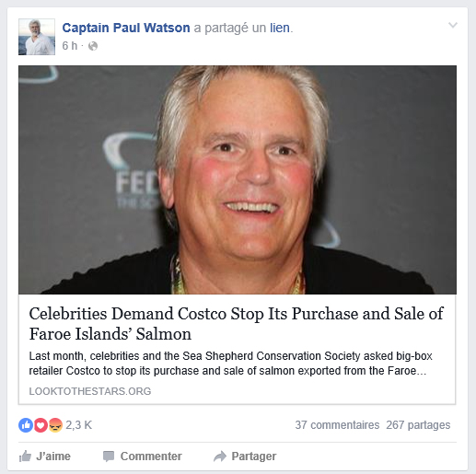The image size is (476, 474).
Task: Show the 37 commentaires
Action: (337, 425)
